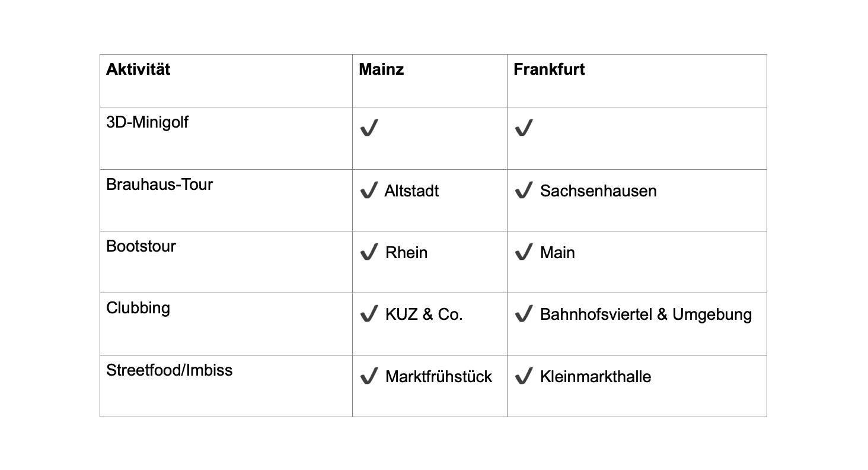Viewport: 868px width, 470px height.
Task: Select the Brauhaus-Tour row label
Action: pyautogui.click(x=159, y=185)
